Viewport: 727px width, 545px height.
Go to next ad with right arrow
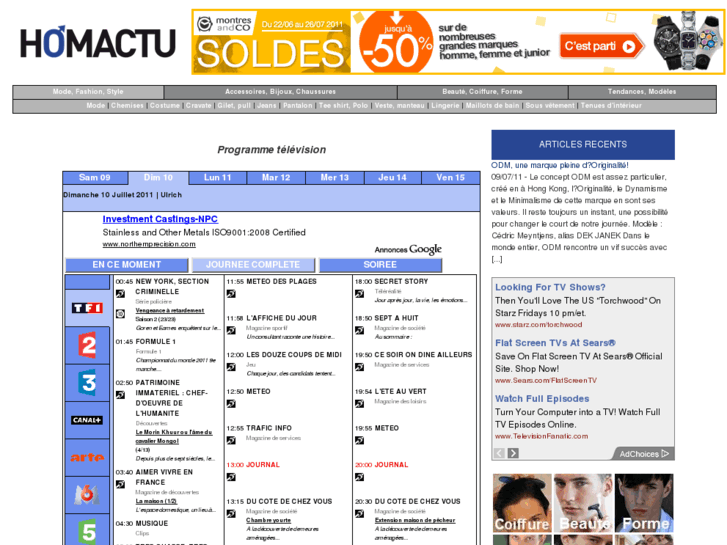point(513,453)
